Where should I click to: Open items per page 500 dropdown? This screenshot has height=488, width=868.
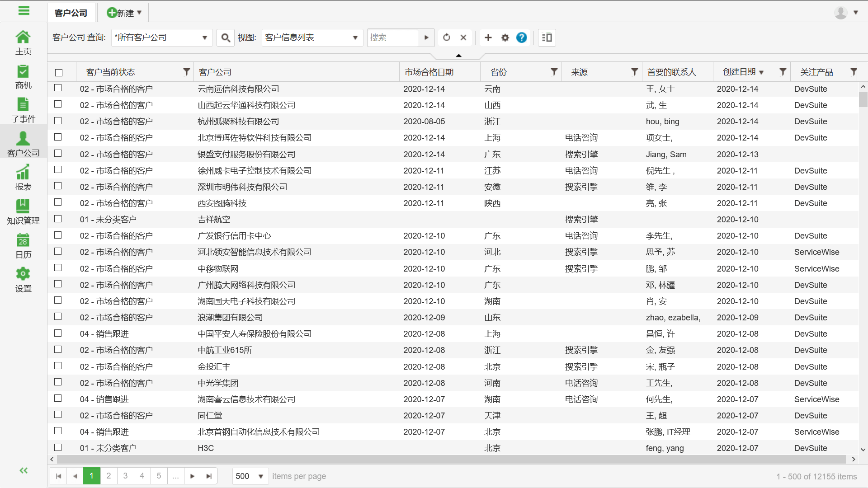(250, 476)
